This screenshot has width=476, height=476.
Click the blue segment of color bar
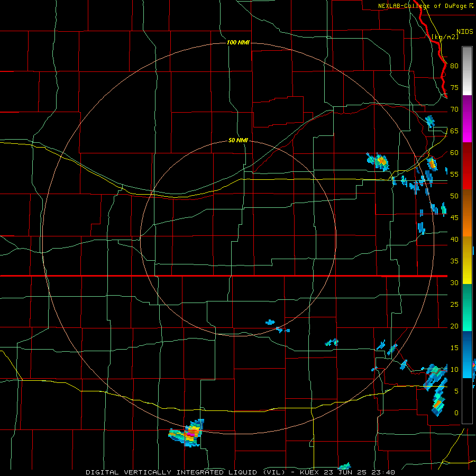467,354
